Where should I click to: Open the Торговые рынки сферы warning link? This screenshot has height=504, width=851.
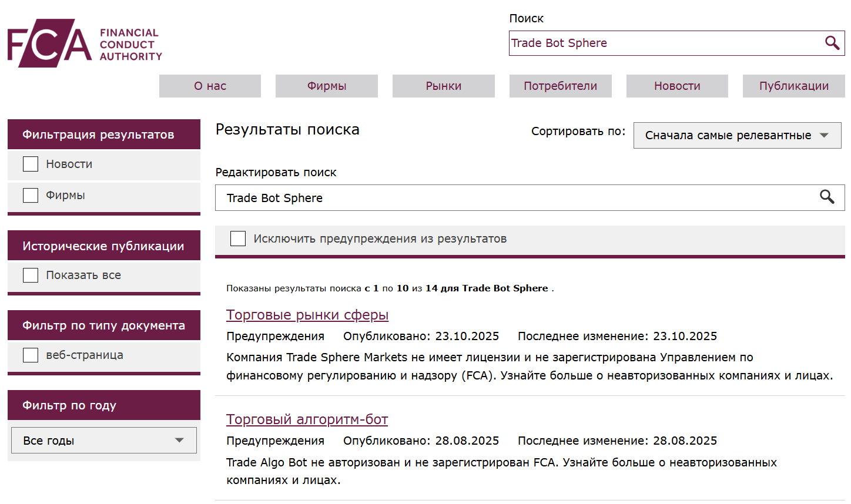pos(307,314)
